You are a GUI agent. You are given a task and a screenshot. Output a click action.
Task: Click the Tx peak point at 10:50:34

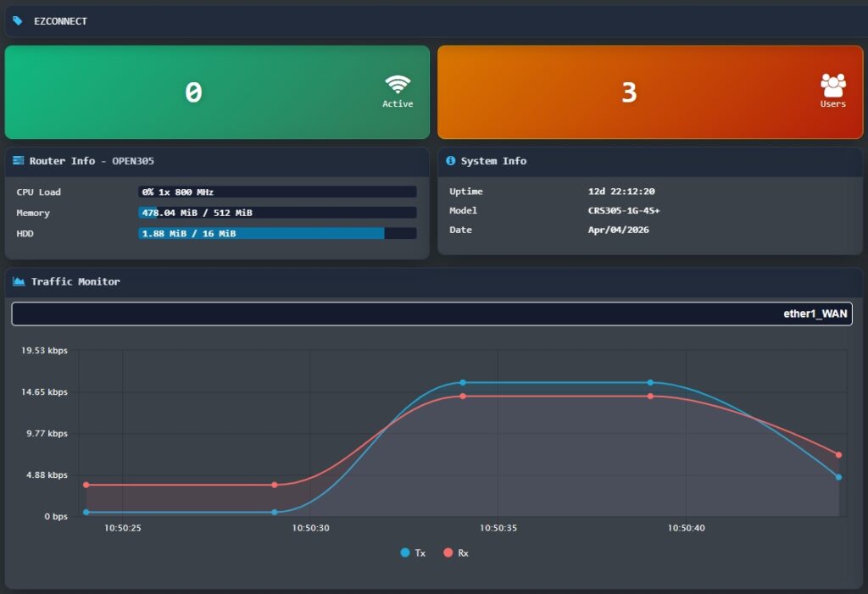click(463, 383)
